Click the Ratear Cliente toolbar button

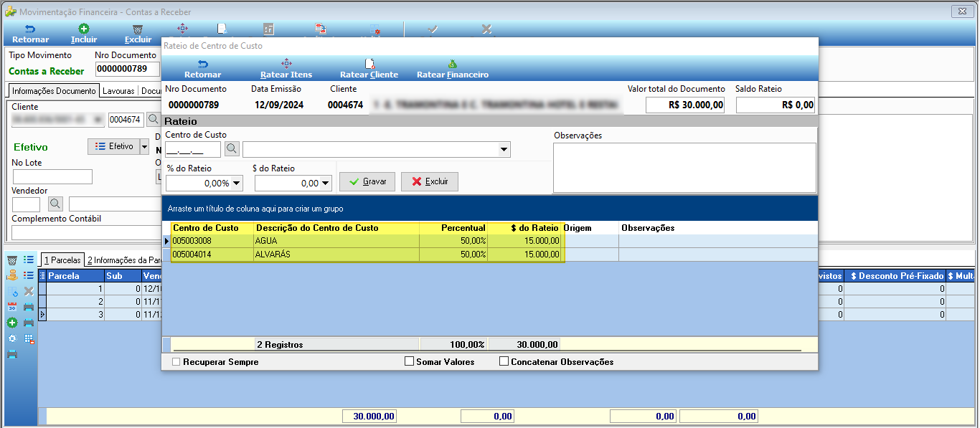[x=369, y=69]
